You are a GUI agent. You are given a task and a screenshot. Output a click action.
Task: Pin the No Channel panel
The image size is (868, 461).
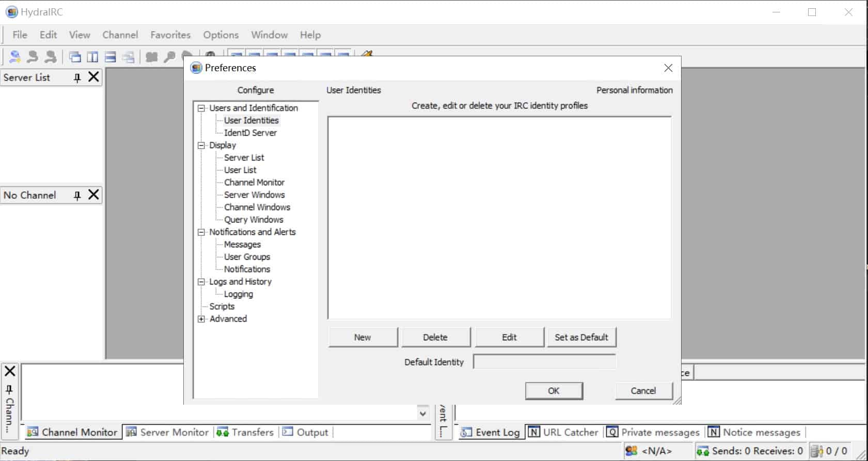click(77, 196)
